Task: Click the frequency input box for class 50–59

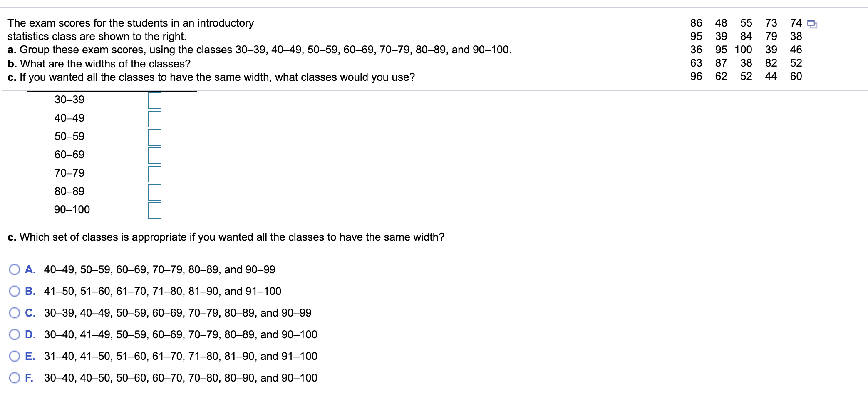Action: [154, 137]
